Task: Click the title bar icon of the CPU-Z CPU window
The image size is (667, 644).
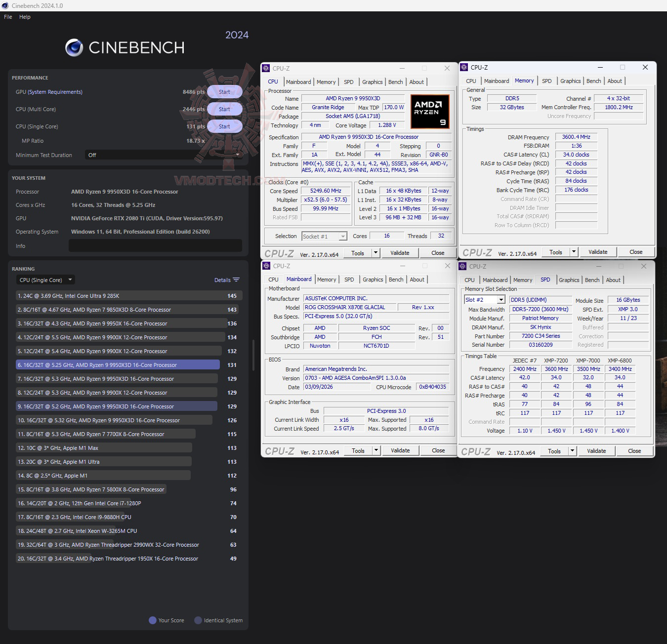Action: tap(266, 68)
